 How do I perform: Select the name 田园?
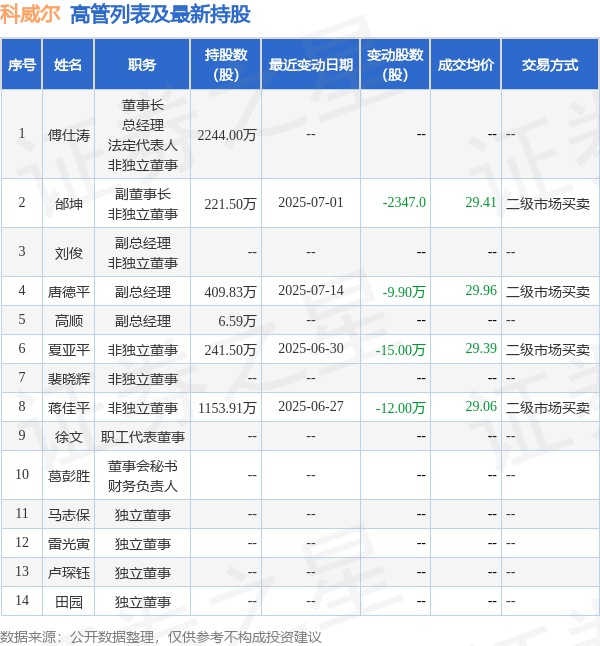(68, 602)
